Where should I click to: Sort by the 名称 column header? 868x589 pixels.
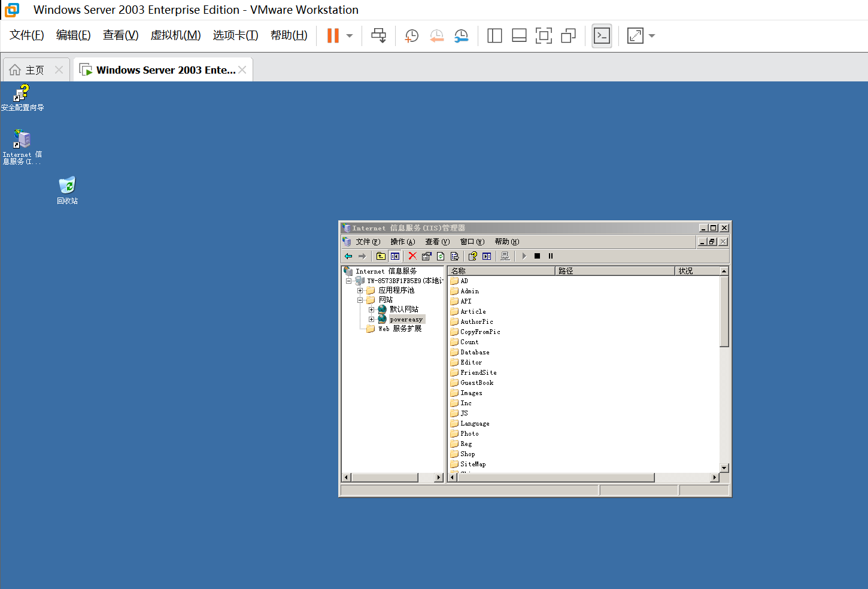point(502,271)
